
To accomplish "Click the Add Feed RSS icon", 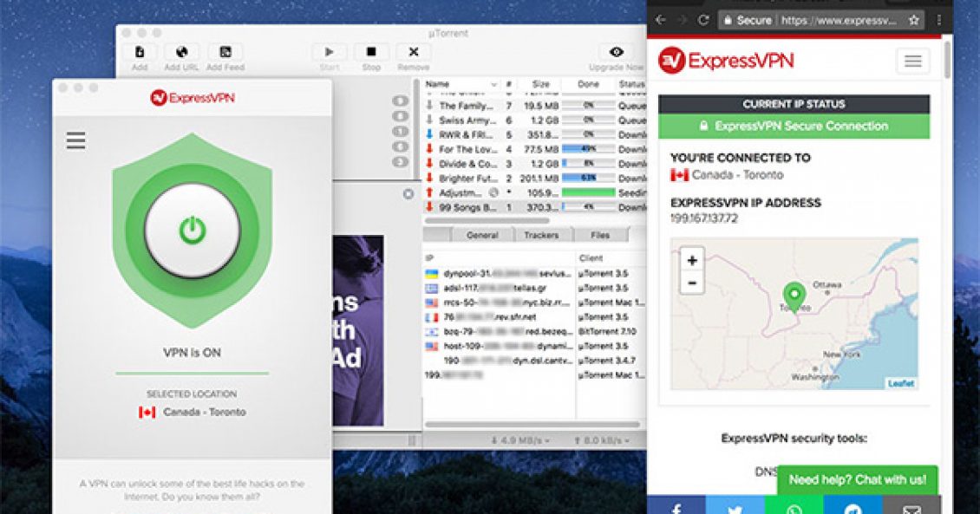I will tap(225, 52).
